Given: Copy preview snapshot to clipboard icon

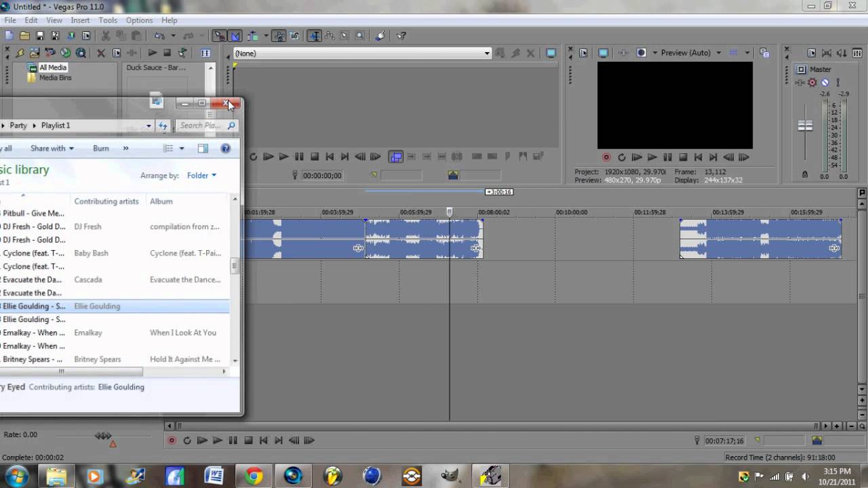Looking at the screenshot, I should [764, 53].
